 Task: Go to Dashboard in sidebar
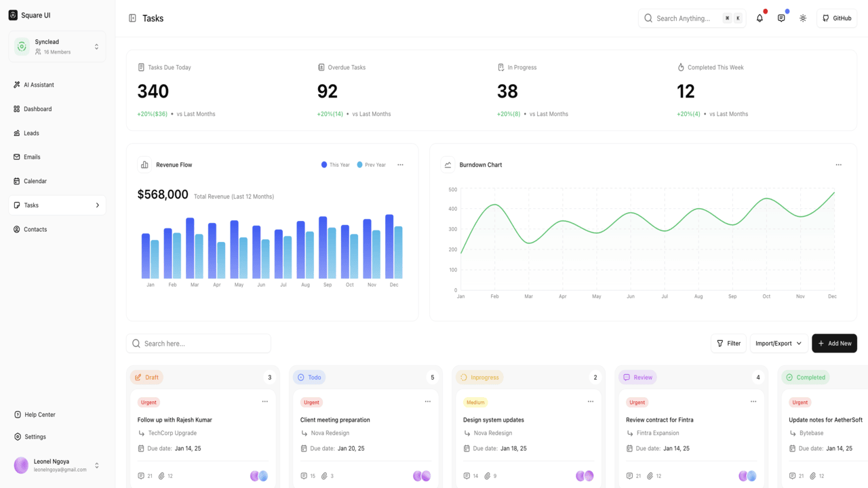[57, 109]
